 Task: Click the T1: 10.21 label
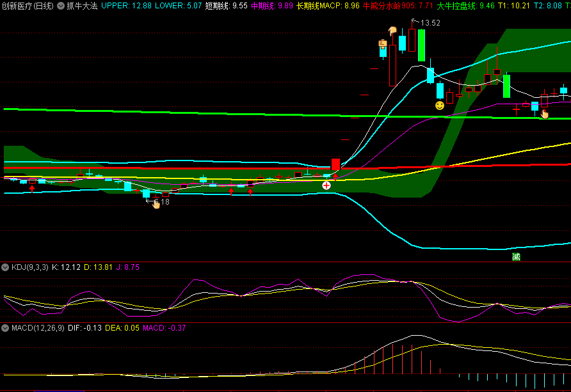click(514, 6)
